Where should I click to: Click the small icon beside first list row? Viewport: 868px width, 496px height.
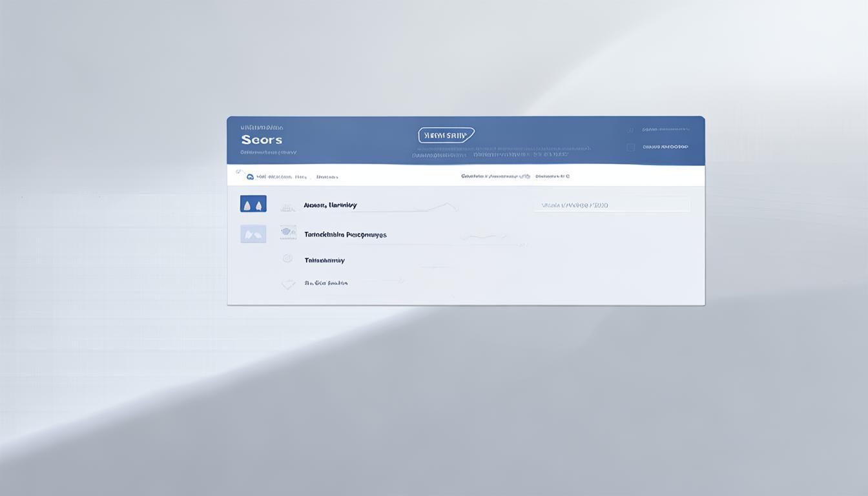click(x=287, y=207)
